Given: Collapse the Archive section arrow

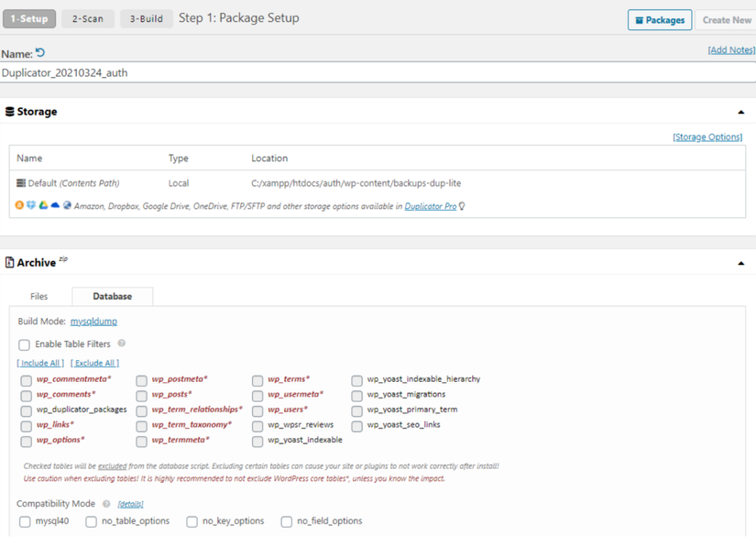Looking at the screenshot, I should pos(741,263).
